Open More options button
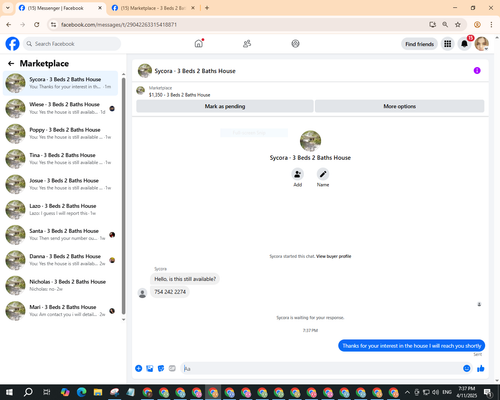This screenshot has width=500, height=400. click(x=399, y=106)
